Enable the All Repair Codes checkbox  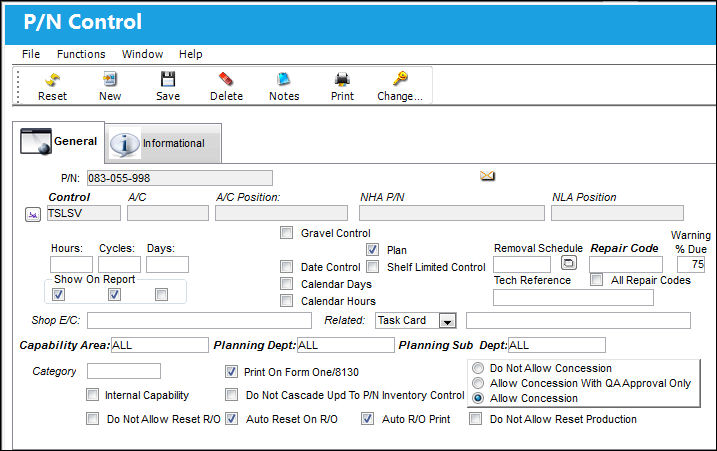596,279
